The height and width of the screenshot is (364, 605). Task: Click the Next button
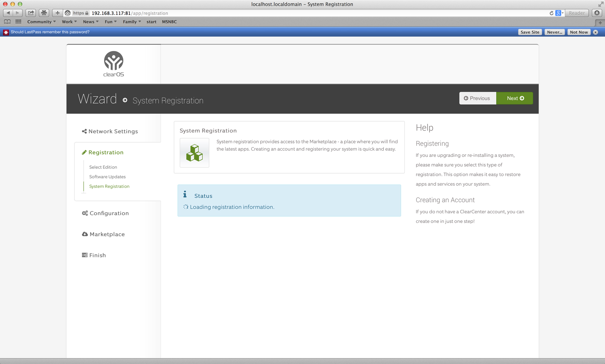point(515,98)
